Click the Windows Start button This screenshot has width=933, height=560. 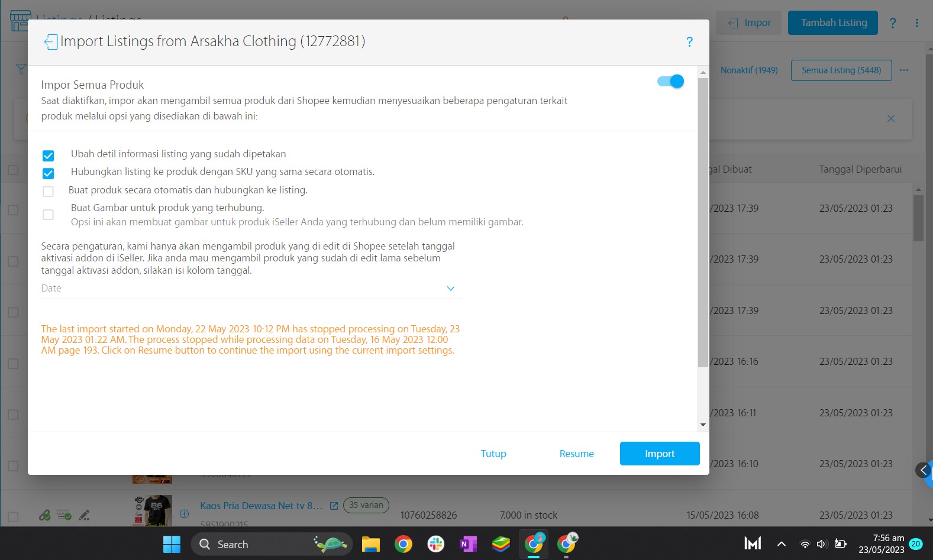click(x=172, y=544)
